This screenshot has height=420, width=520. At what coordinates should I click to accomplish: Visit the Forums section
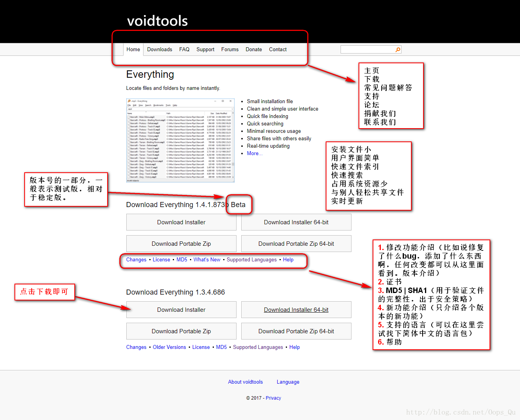point(230,50)
